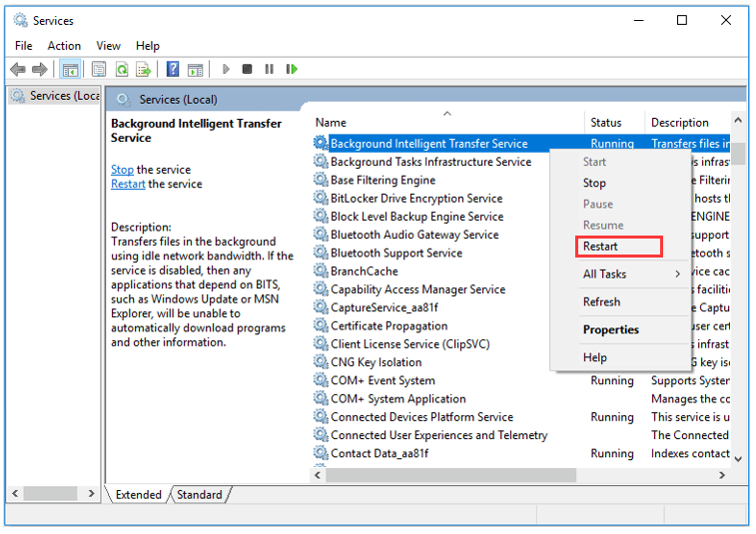Maximize the Services window
Screen dimensions: 756x534
682,20
